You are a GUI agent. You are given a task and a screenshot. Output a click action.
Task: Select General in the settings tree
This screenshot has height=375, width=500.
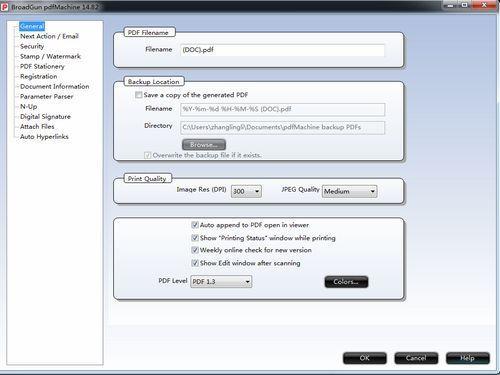click(32, 26)
